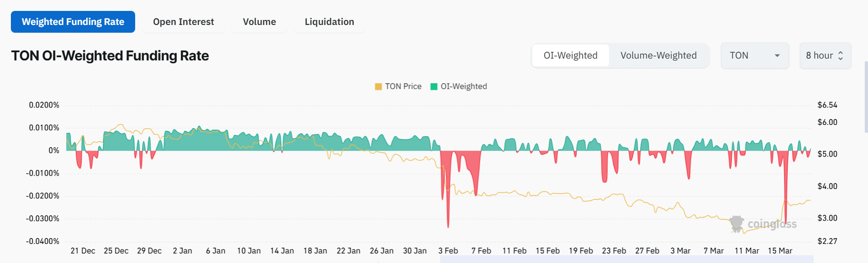The height and width of the screenshot is (263, 868).
Task: Click the up-down arrows beside 8 hour
Action: click(x=840, y=56)
